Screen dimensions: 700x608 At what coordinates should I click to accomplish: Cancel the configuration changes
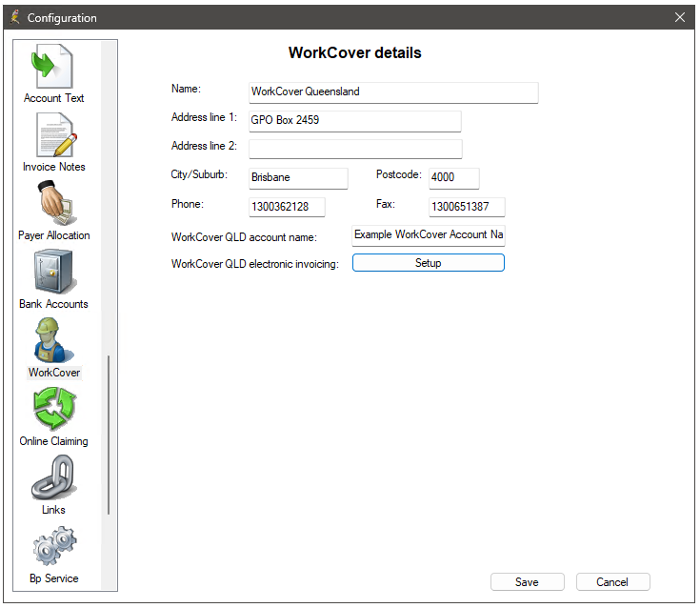(x=612, y=582)
